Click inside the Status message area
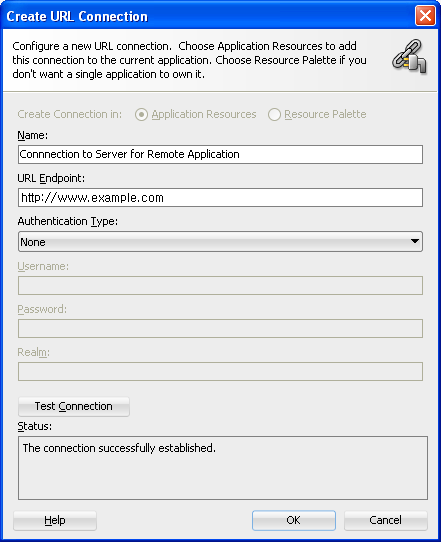Viewport: 441px width, 542px height. click(x=223, y=468)
